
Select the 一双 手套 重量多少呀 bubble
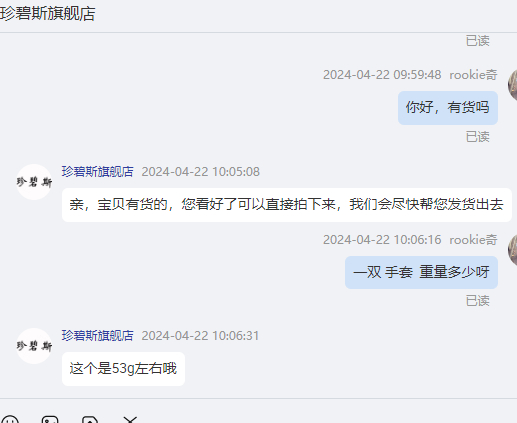point(421,272)
